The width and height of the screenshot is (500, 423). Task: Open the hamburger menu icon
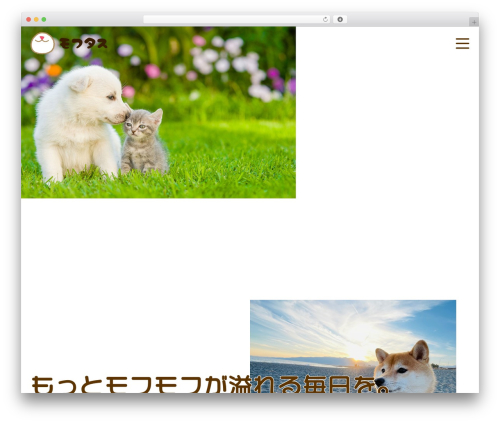point(462,44)
